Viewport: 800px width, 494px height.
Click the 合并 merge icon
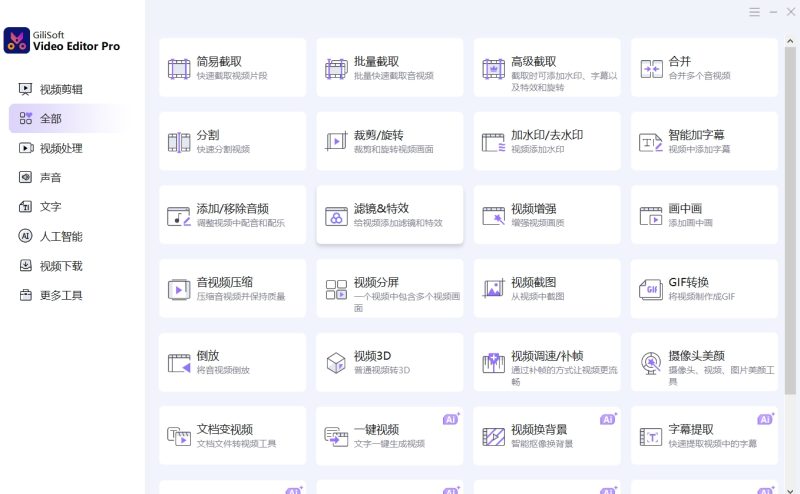pyautogui.click(x=651, y=69)
